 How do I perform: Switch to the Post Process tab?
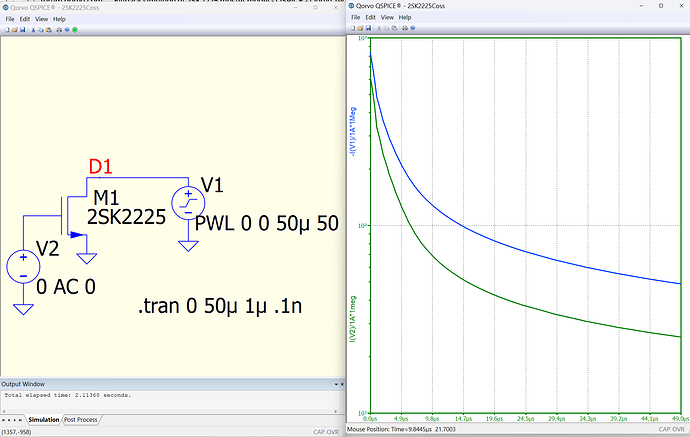[x=81, y=420]
